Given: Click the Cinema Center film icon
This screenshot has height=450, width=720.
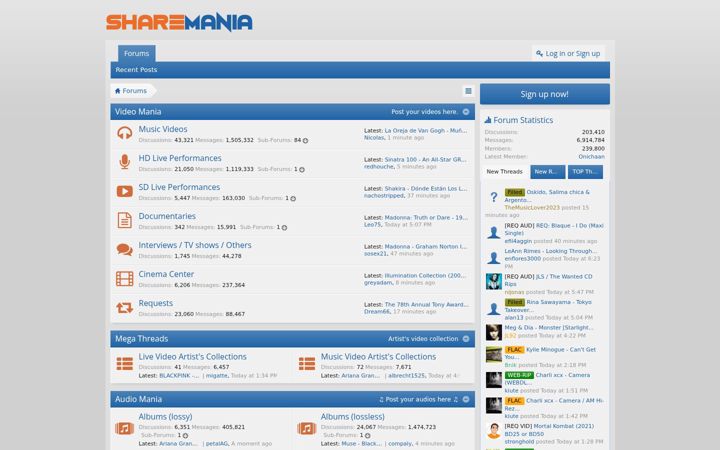Looking at the screenshot, I should coord(124,278).
